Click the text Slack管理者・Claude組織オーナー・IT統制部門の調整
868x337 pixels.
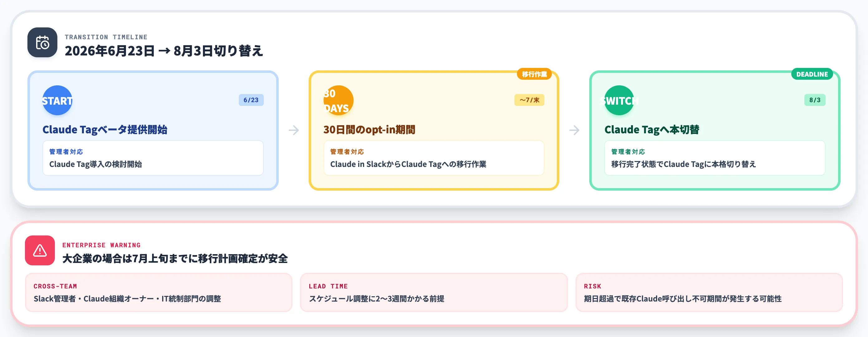pyautogui.click(x=128, y=299)
